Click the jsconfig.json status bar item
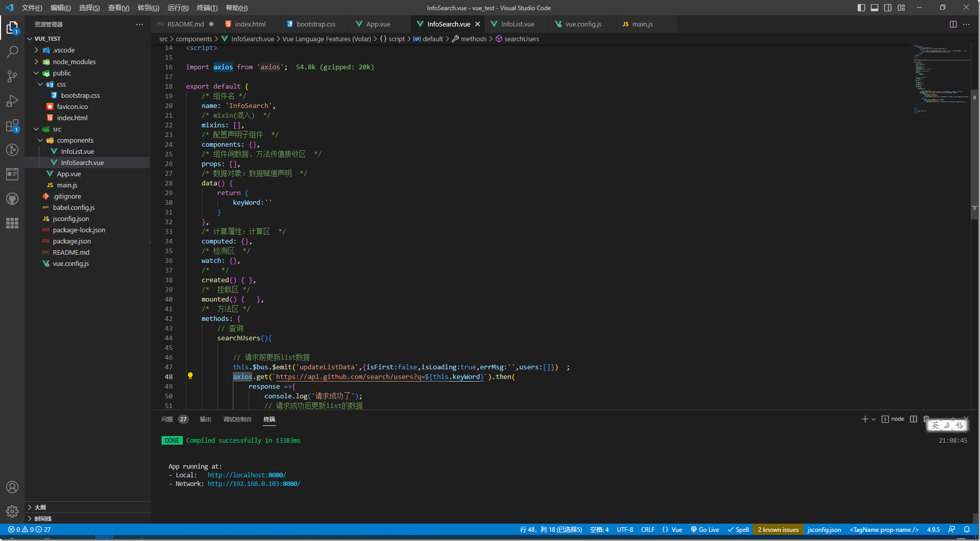Viewport: 980px width, 541px height. pos(824,529)
